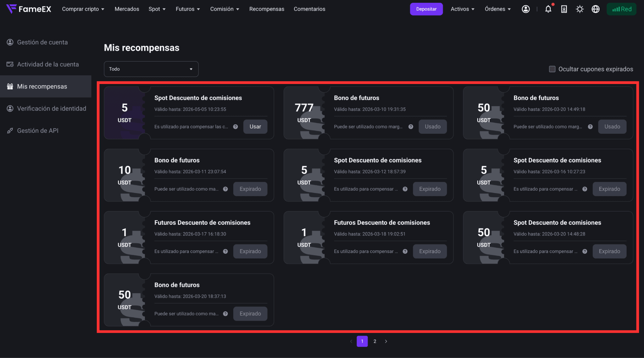The width and height of the screenshot is (644, 358).
Task: Show help tooltip on 777 USDT coupon
Action: tap(411, 127)
